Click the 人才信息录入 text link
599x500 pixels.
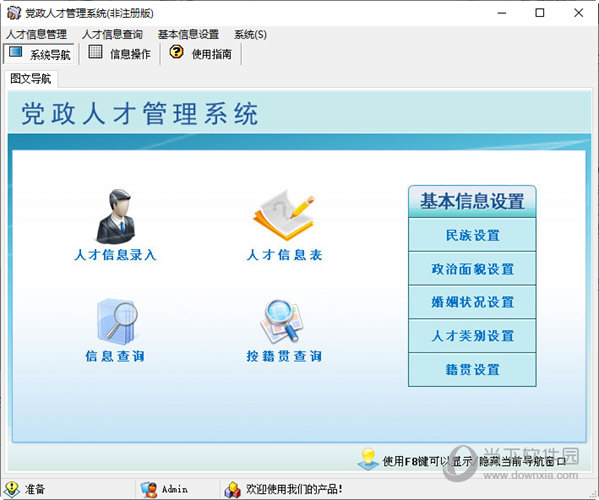pos(115,255)
